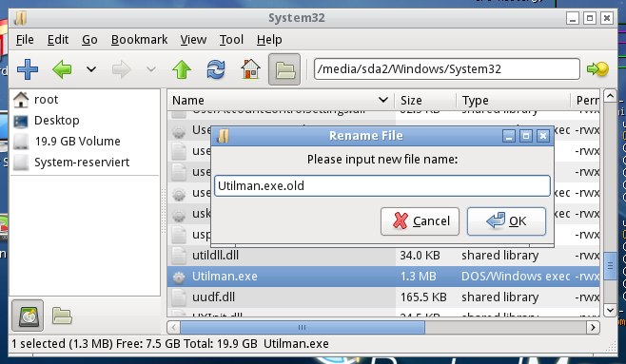This screenshot has height=364, width=626.
Task: Open the View menu
Action: tap(193, 40)
